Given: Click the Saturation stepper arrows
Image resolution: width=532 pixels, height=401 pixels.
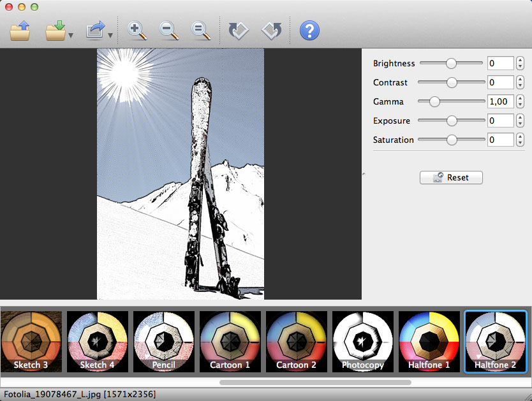Looking at the screenshot, I should point(520,140).
